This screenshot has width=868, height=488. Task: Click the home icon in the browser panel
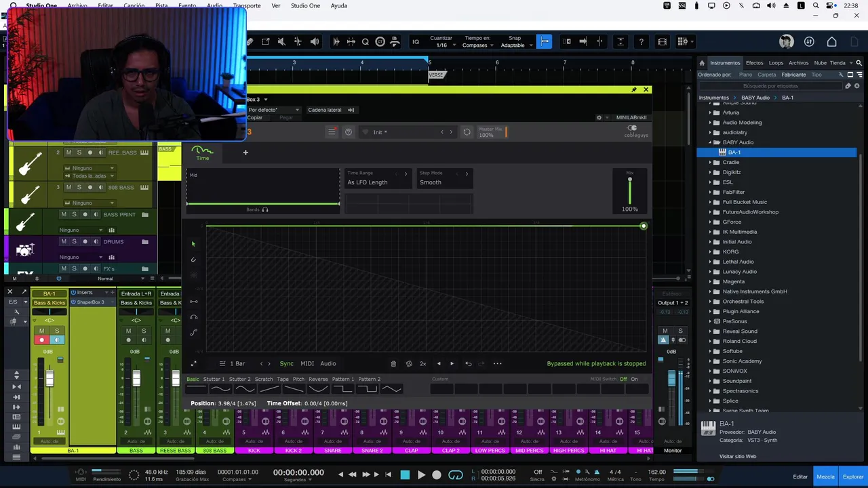(702, 63)
